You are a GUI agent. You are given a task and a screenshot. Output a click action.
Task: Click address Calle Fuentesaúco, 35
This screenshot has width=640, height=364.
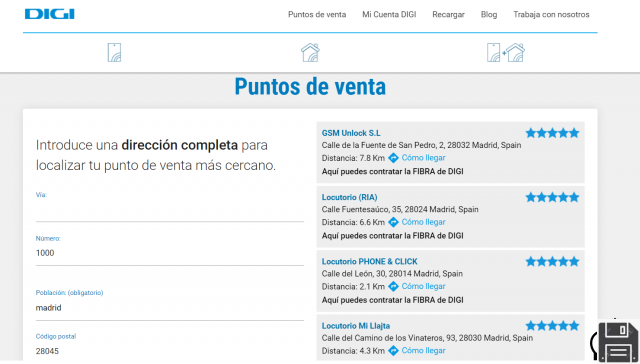(x=400, y=210)
